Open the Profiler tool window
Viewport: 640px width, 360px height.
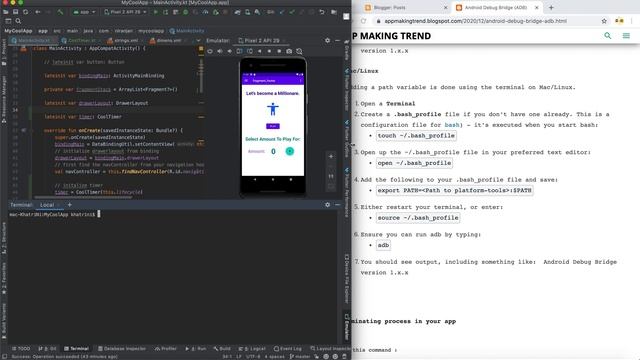click(x=166, y=349)
